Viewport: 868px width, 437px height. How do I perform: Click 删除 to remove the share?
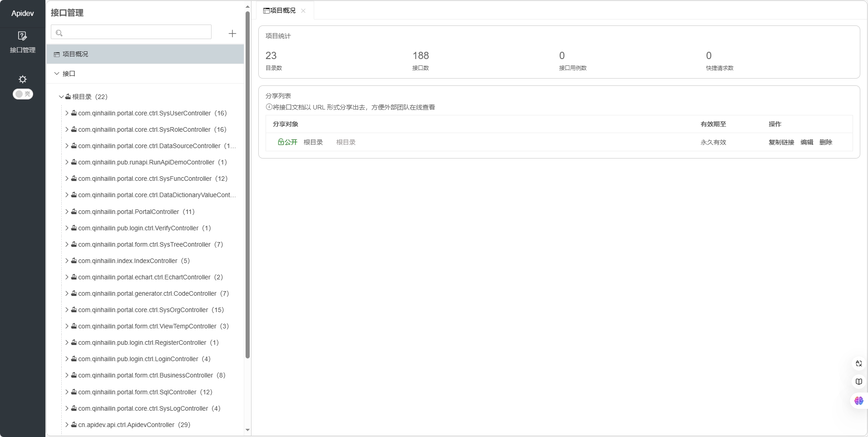pyautogui.click(x=825, y=142)
